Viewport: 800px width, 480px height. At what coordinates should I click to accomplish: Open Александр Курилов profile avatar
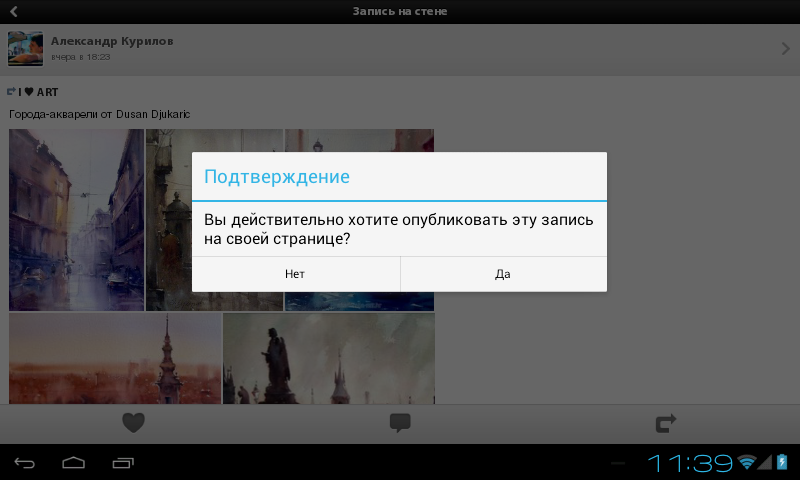(25, 48)
